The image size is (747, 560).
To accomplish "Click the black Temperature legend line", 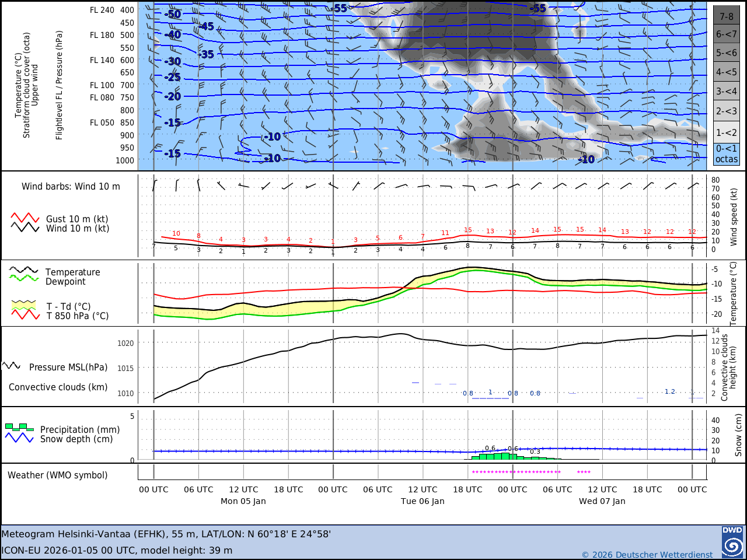I will (23, 271).
